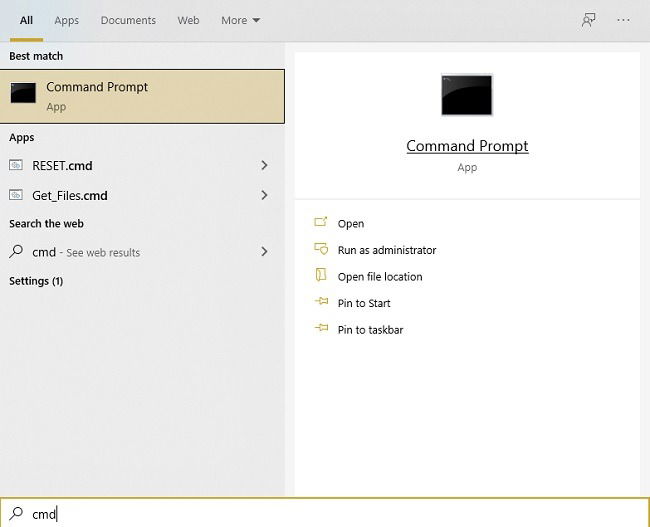Switch to the All search tab
The height and width of the screenshot is (527, 650).
[26, 20]
